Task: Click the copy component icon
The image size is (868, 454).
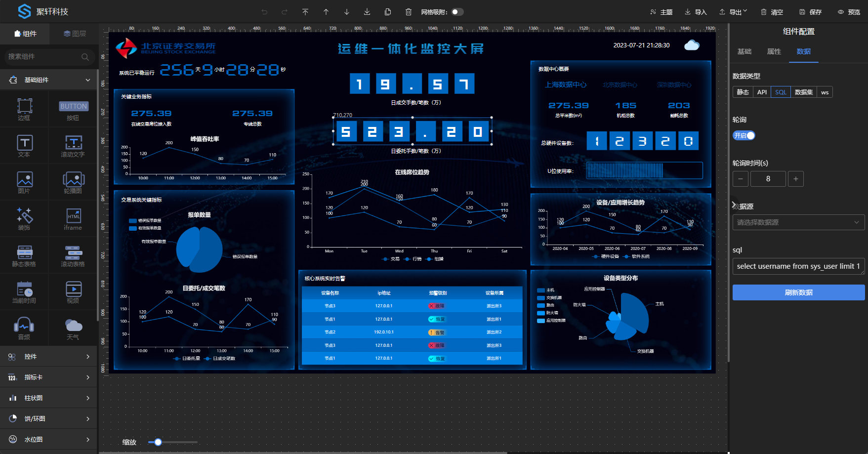Action: (388, 12)
